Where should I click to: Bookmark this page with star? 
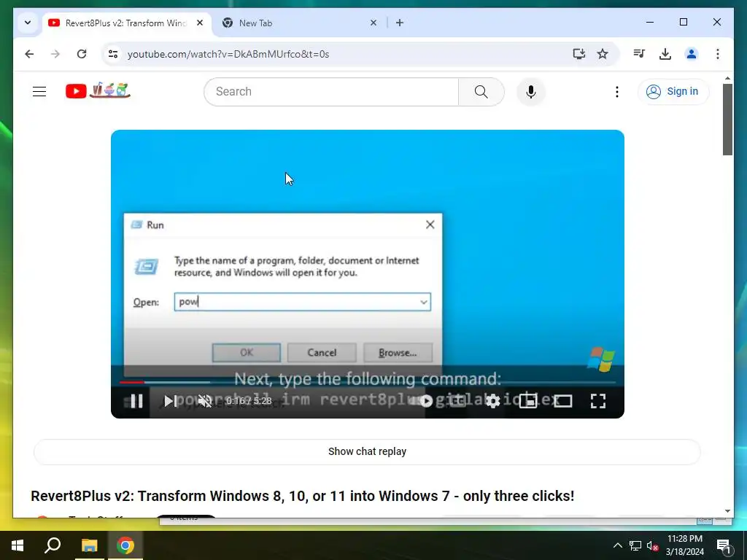(603, 54)
